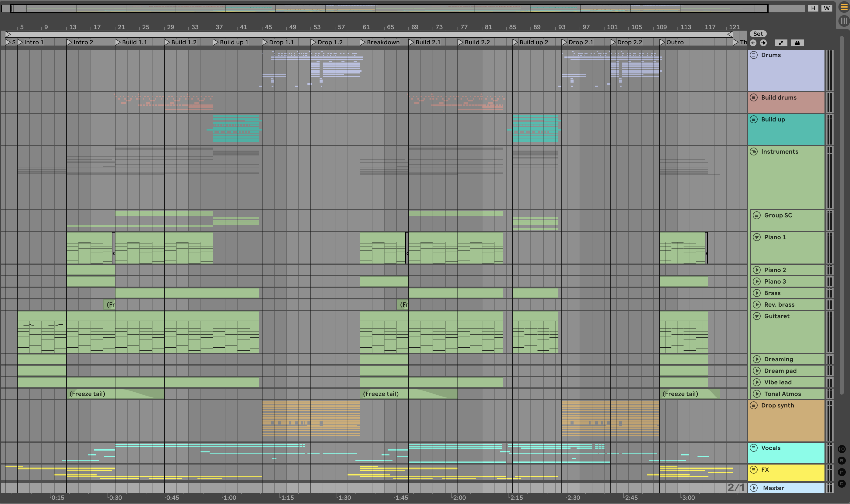Show the Mixer section M button
The height and width of the screenshot is (504, 850).
click(841, 472)
